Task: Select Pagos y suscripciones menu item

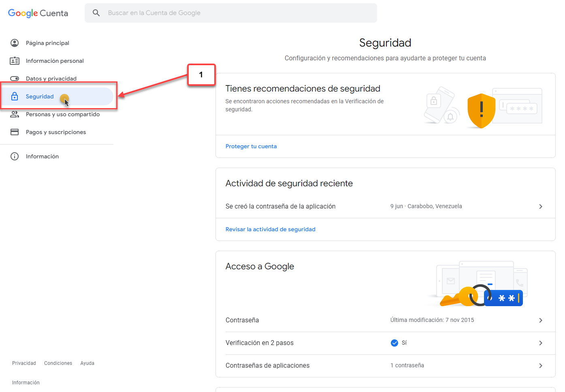Action: tap(56, 132)
